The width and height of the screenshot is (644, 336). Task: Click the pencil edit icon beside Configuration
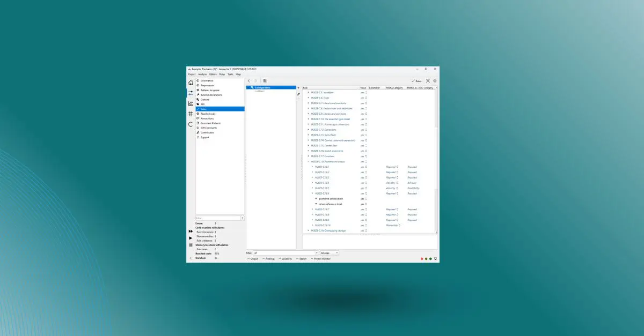pos(298,94)
